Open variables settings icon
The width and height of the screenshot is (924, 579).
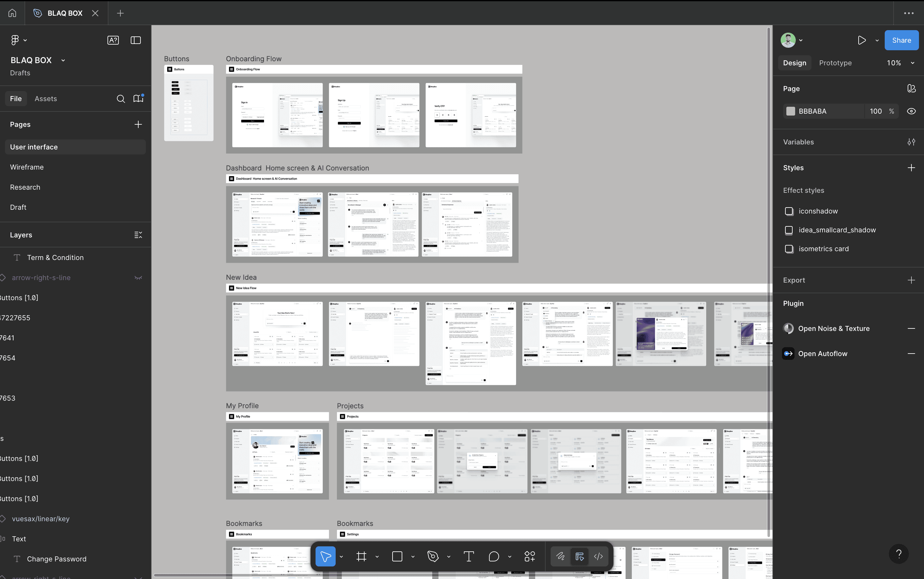pyautogui.click(x=911, y=142)
